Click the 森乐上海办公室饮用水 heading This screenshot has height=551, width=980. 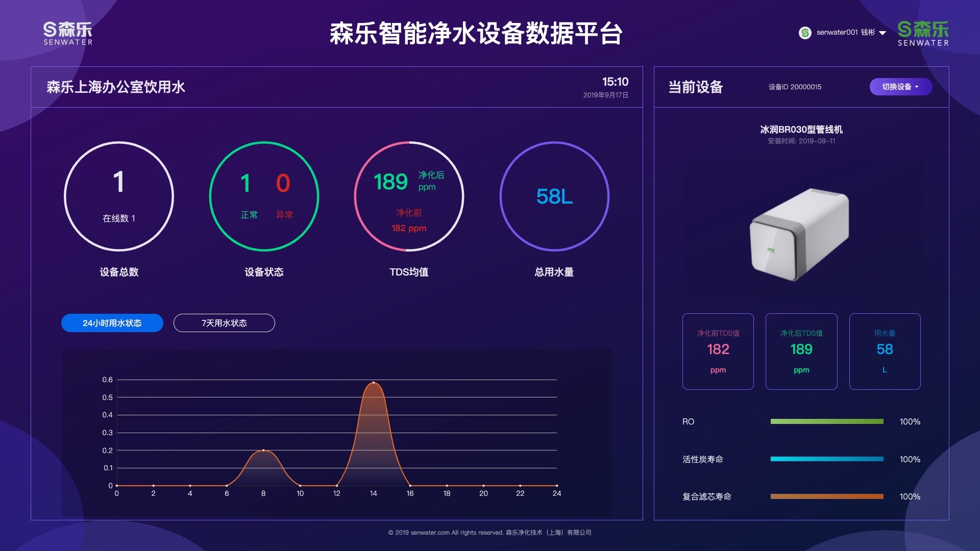[116, 87]
